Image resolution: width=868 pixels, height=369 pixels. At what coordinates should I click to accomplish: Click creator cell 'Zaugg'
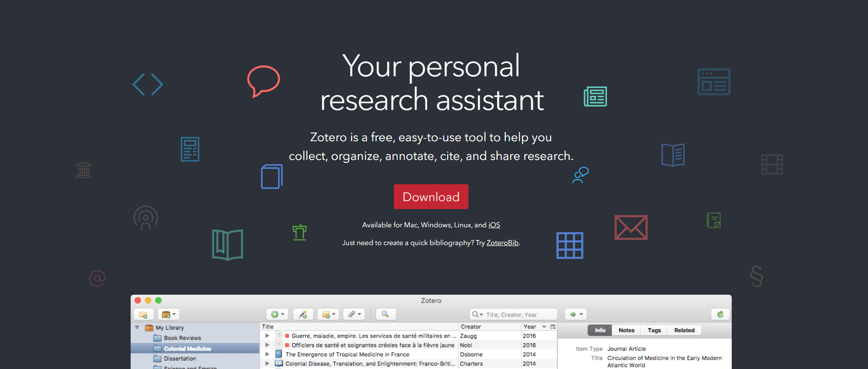point(468,336)
